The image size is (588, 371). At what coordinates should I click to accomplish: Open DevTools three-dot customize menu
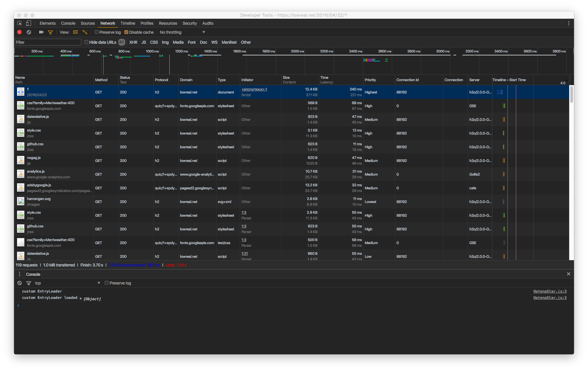[569, 23]
